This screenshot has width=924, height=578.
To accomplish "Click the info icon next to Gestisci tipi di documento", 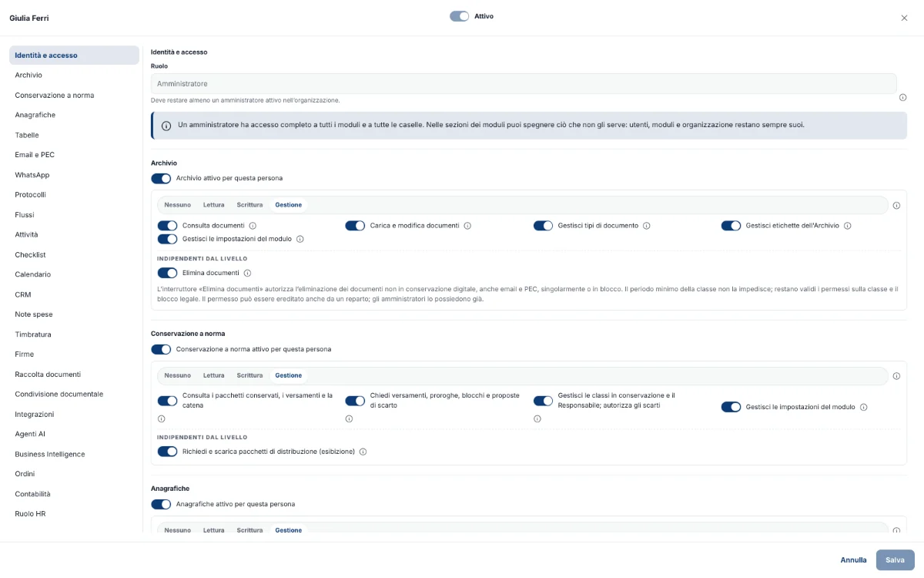I will 646,226.
